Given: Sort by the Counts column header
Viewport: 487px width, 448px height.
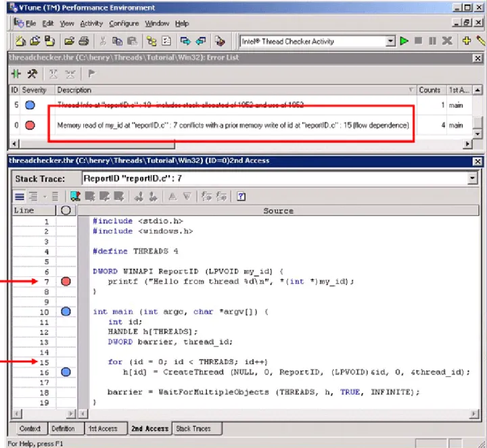Looking at the screenshot, I should [x=430, y=90].
